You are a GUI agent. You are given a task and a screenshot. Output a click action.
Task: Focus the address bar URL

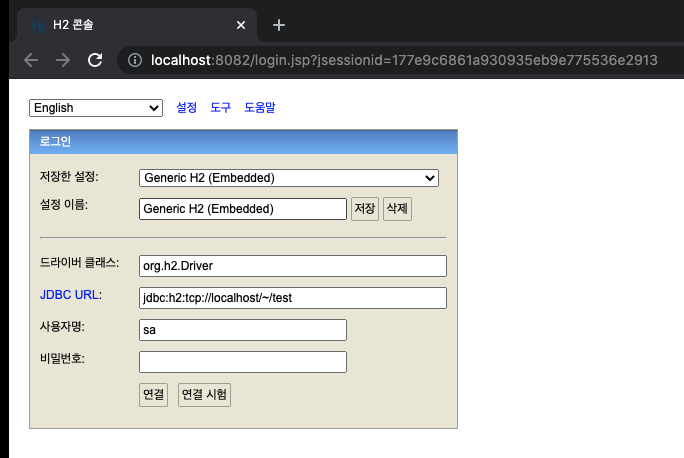click(404, 60)
